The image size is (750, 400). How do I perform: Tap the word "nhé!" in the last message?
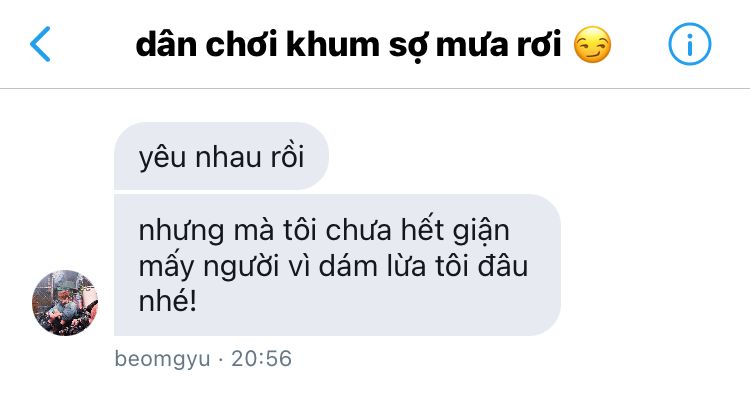pos(168,301)
